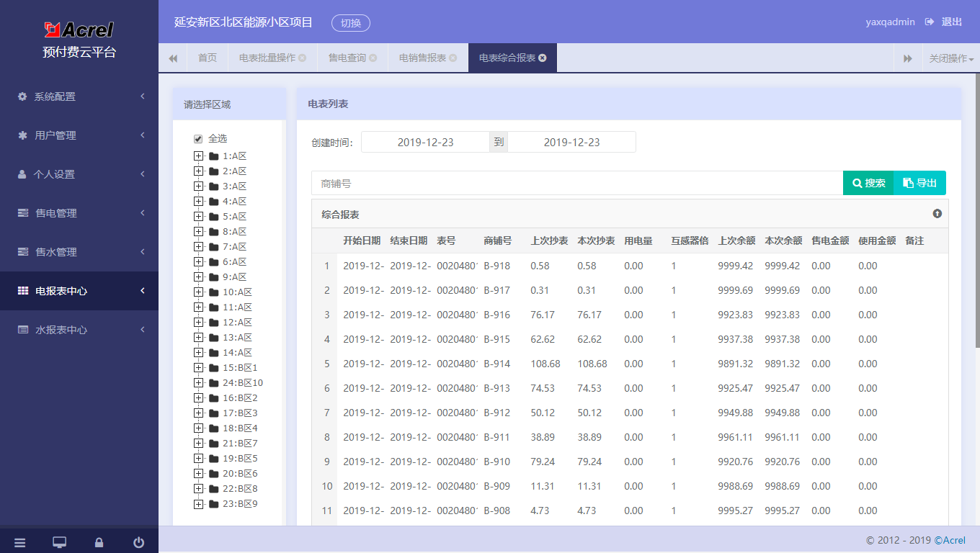The image size is (980, 553).
Task: Click the 9961.11 value under 上次余额
Action: point(736,437)
